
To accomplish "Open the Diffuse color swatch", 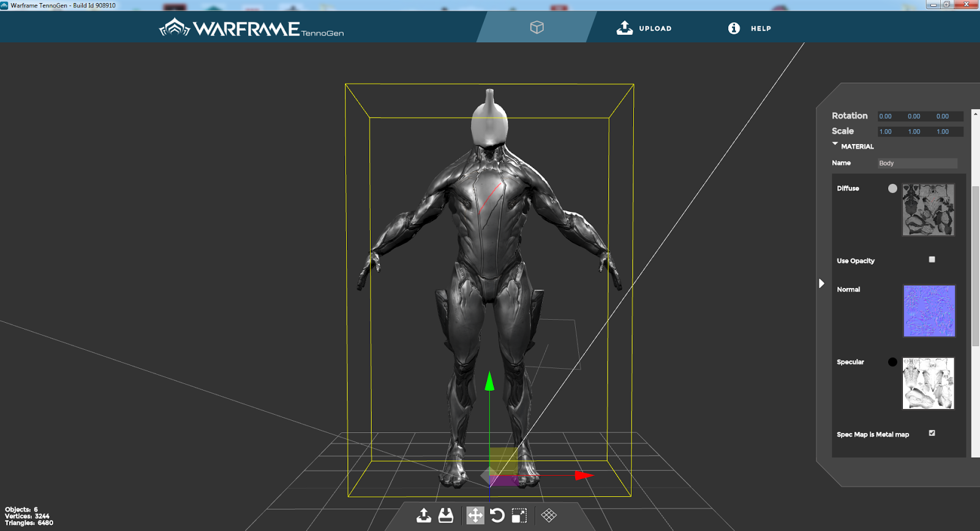I will [892, 189].
